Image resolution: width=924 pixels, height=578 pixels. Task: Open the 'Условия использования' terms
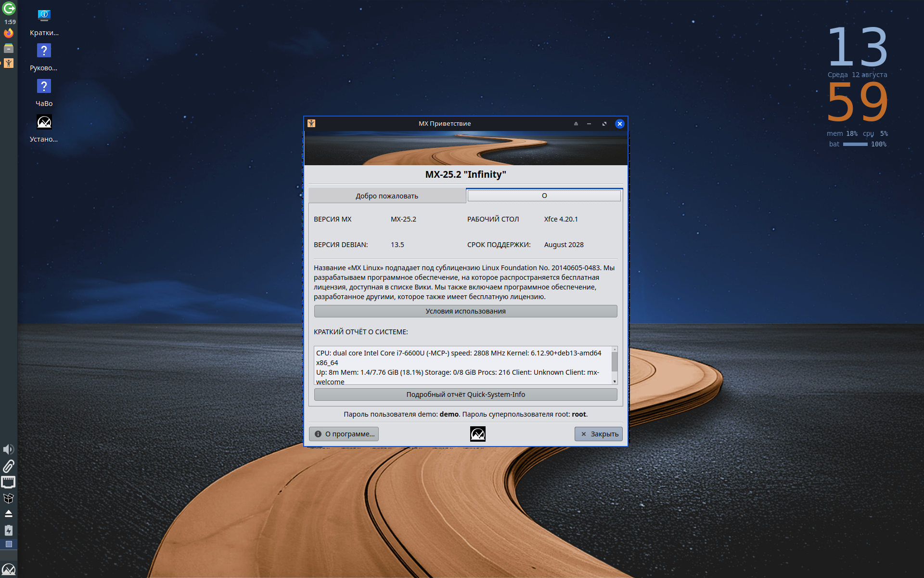[x=465, y=311]
